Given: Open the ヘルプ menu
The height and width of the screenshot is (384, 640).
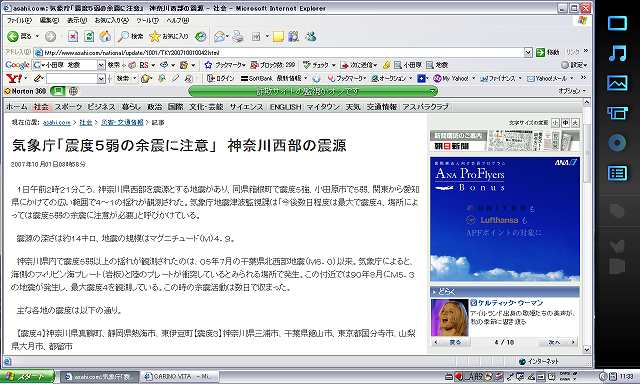Looking at the screenshot, I should tap(178, 20).
